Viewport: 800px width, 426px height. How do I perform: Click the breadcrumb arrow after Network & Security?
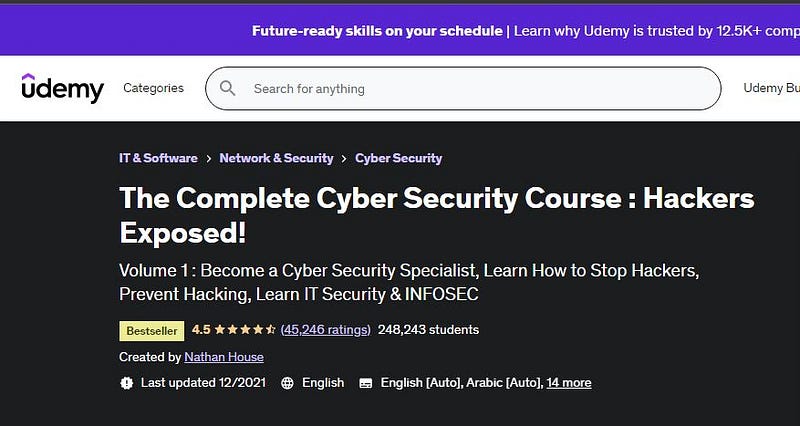tap(344, 159)
